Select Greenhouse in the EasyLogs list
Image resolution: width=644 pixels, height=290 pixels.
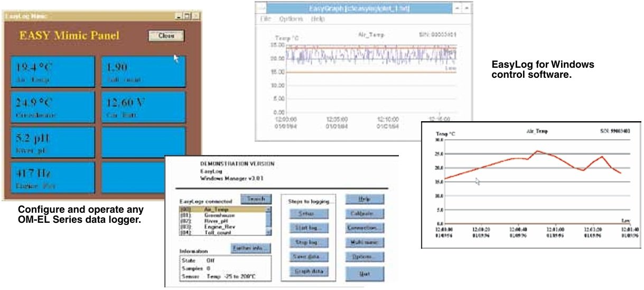[x=222, y=215]
